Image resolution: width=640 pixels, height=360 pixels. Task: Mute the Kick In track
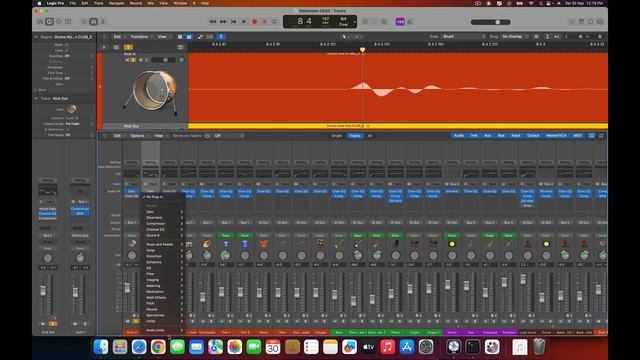pos(127,60)
